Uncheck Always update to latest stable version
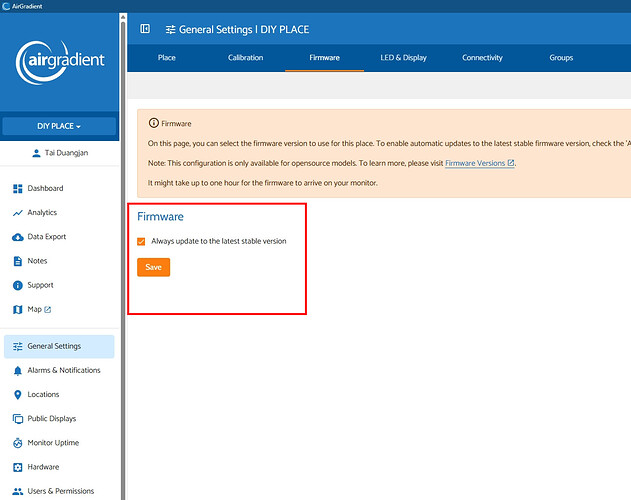The width and height of the screenshot is (631, 500). pyautogui.click(x=142, y=241)
